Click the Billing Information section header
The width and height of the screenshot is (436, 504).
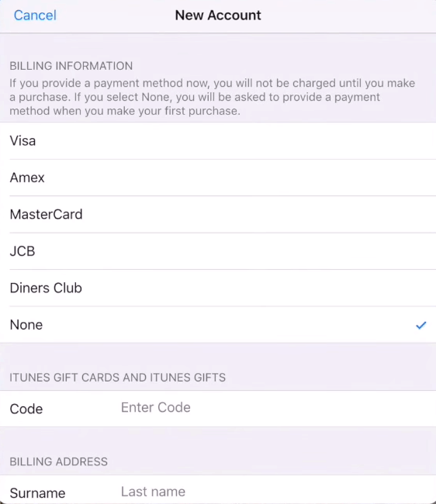pyautogui.click(x=71, y=66)
